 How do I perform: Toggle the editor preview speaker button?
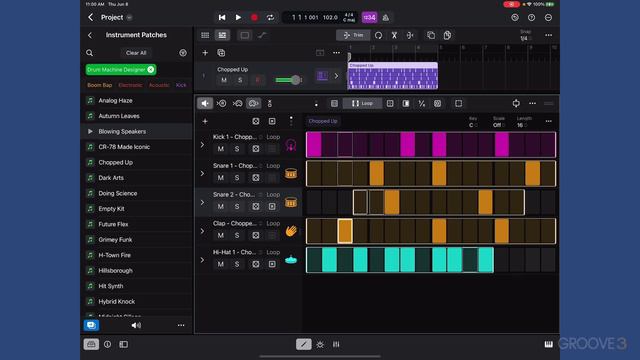205,103
